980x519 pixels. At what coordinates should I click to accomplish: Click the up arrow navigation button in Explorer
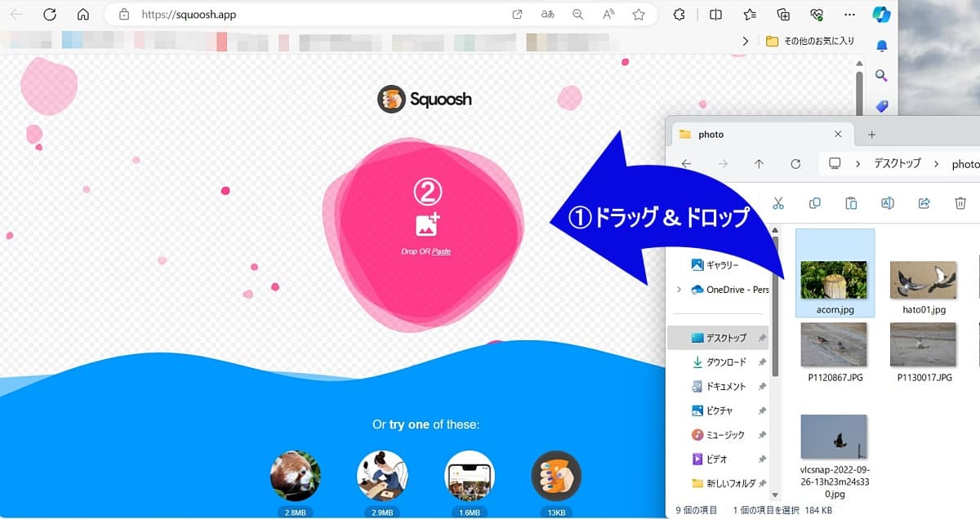tap(758, 163)
